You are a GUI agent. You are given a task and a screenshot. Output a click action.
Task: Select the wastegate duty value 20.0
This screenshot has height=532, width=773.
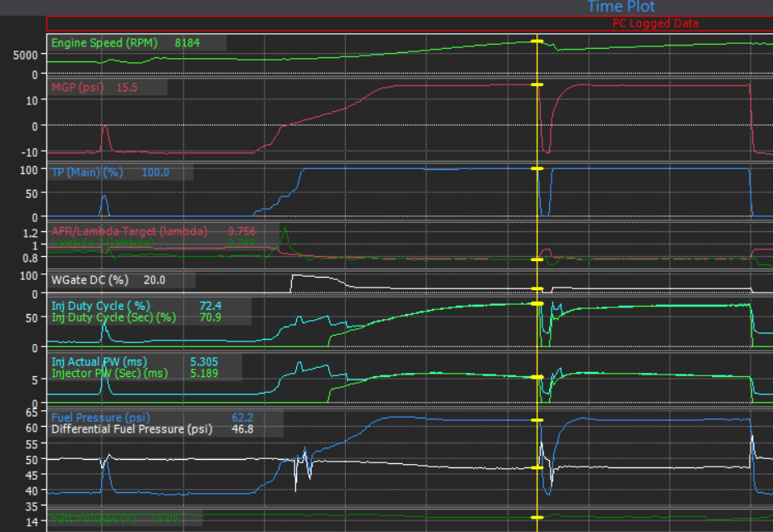click(x=154, y=280)
